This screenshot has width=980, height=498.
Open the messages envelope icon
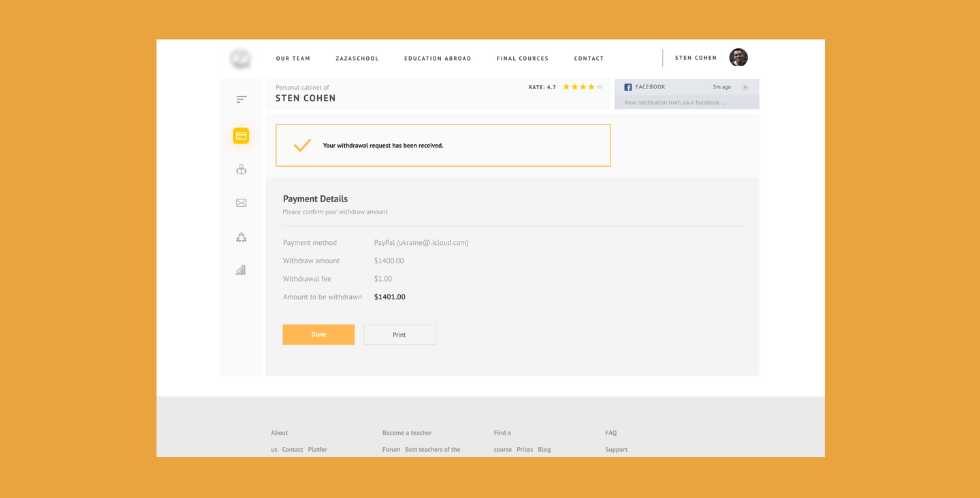coord(241,203)
